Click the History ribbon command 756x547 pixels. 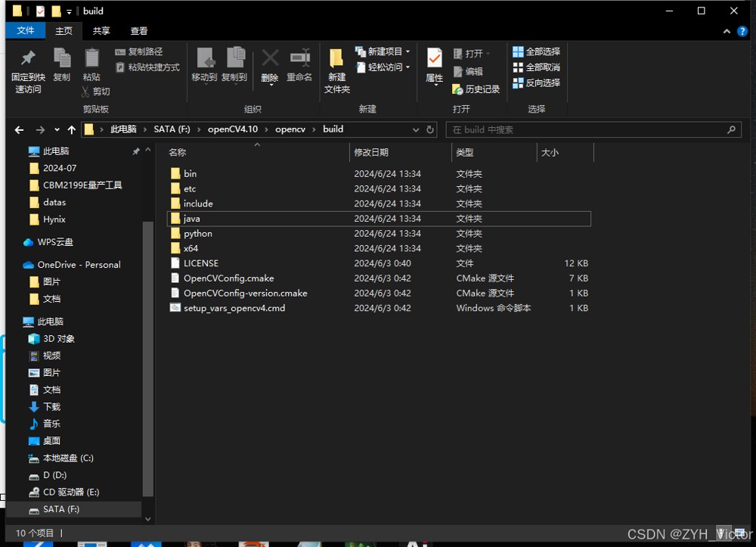point(476,89)
